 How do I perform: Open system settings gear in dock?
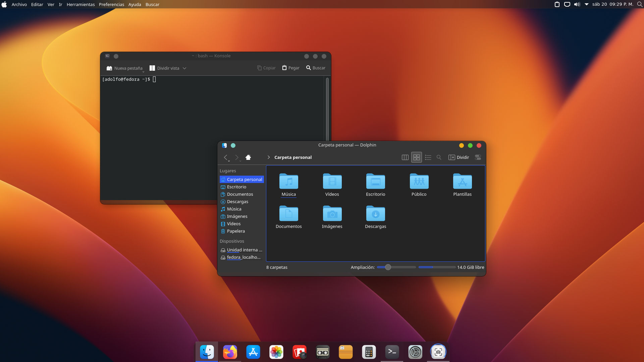click(x=415, y=352)
